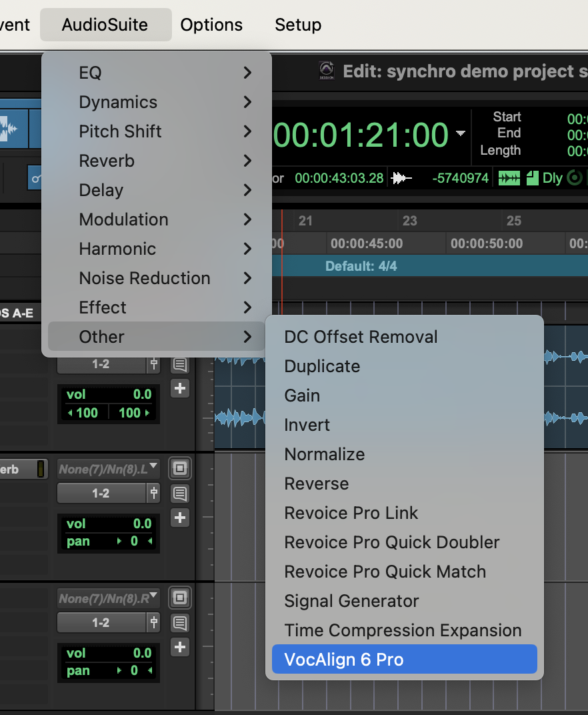
Task: Click the plus button on the reverb track
Action: point(179,517)
